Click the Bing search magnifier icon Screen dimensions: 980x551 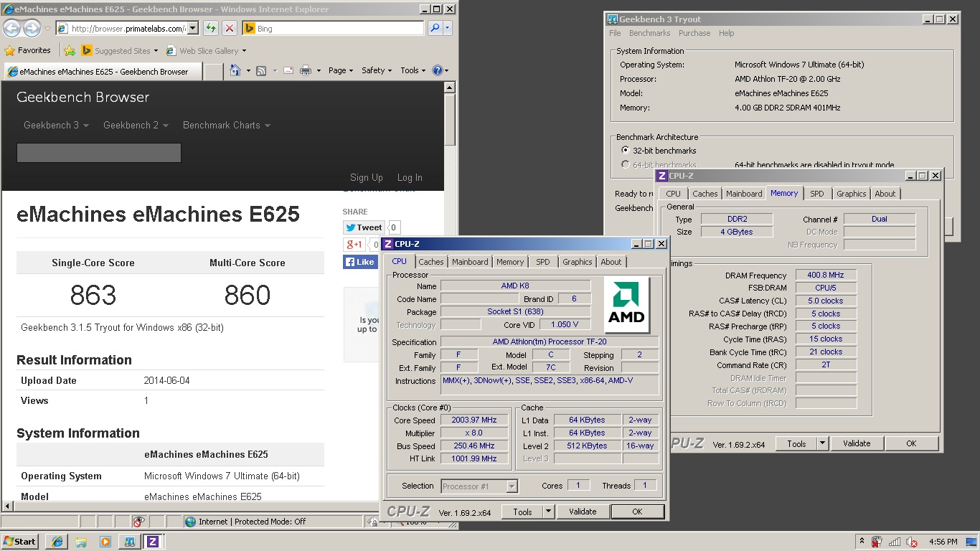coord(435,28)
